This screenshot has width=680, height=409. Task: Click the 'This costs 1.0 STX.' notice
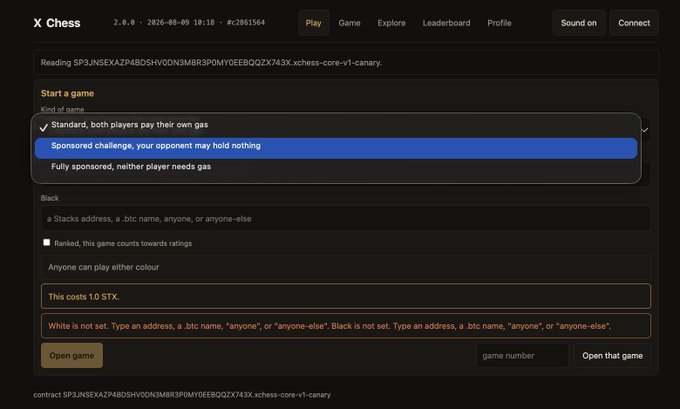tap(346, 297)
